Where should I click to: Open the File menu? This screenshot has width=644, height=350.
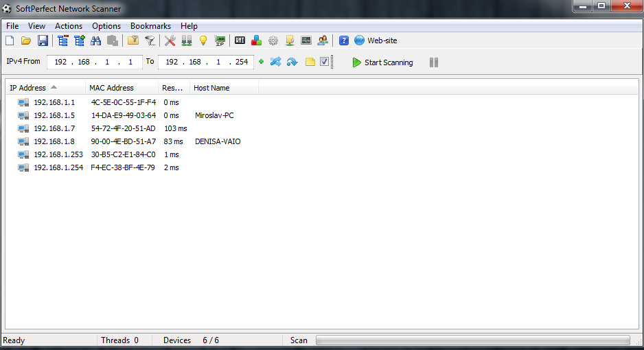coord(12,26)
